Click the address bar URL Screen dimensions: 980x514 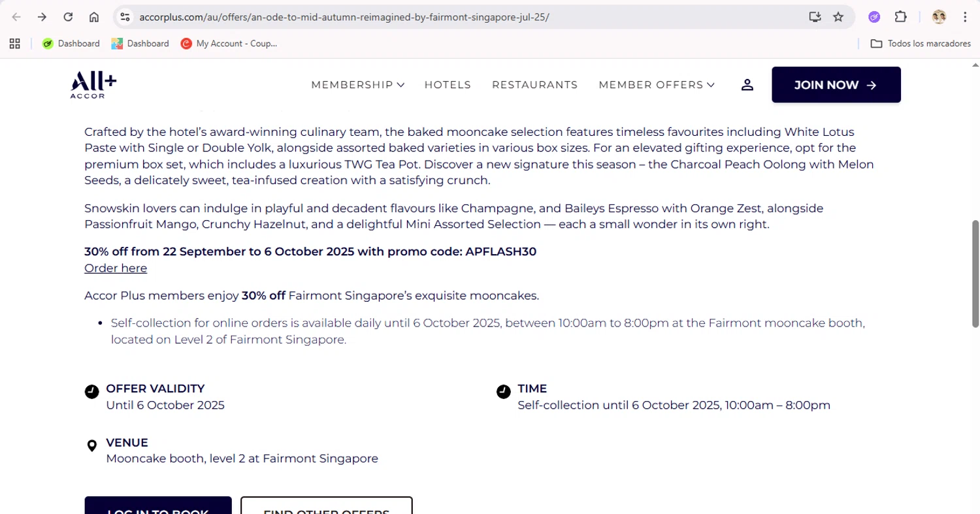click(x=344, y=17)
